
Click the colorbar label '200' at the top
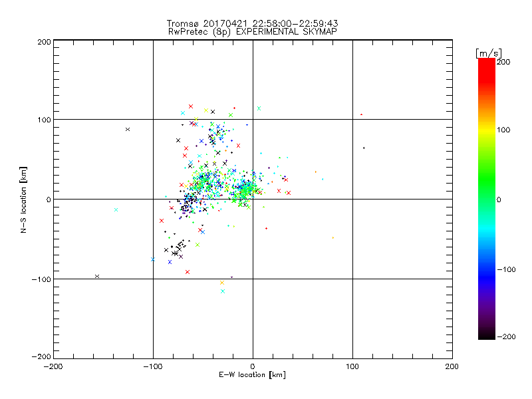click(503, 62)
